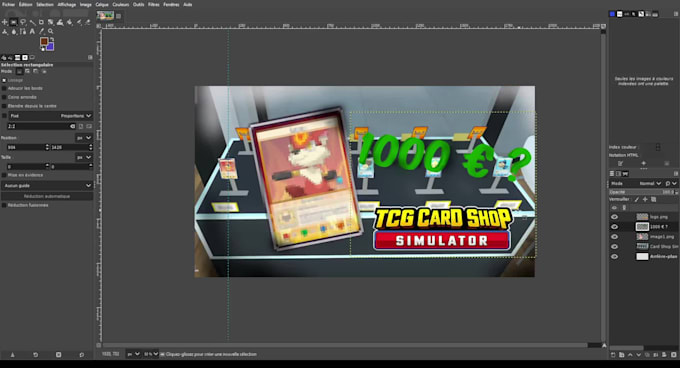
Task: Lock position icon next to Verrouiller
Action: [645, 199]
